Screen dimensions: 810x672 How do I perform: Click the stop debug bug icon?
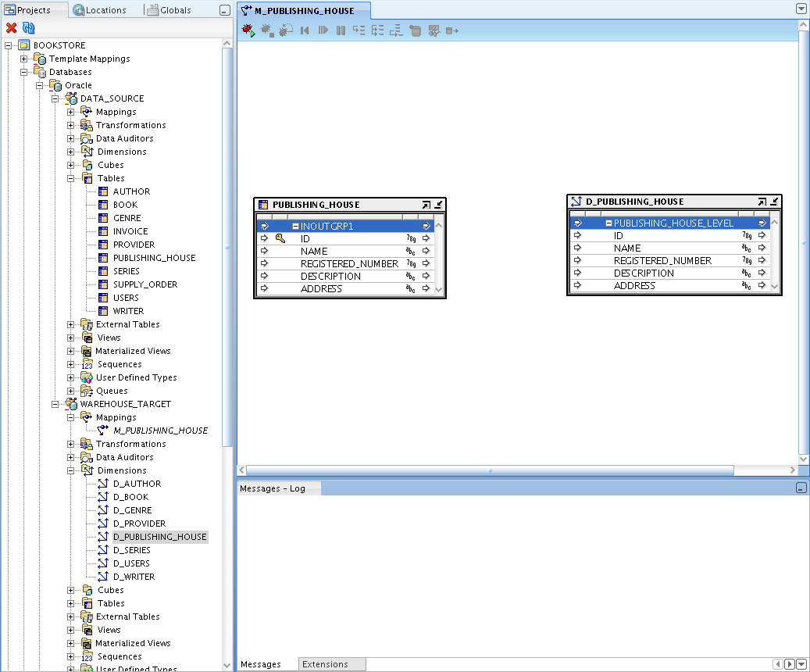pos(267,30)
